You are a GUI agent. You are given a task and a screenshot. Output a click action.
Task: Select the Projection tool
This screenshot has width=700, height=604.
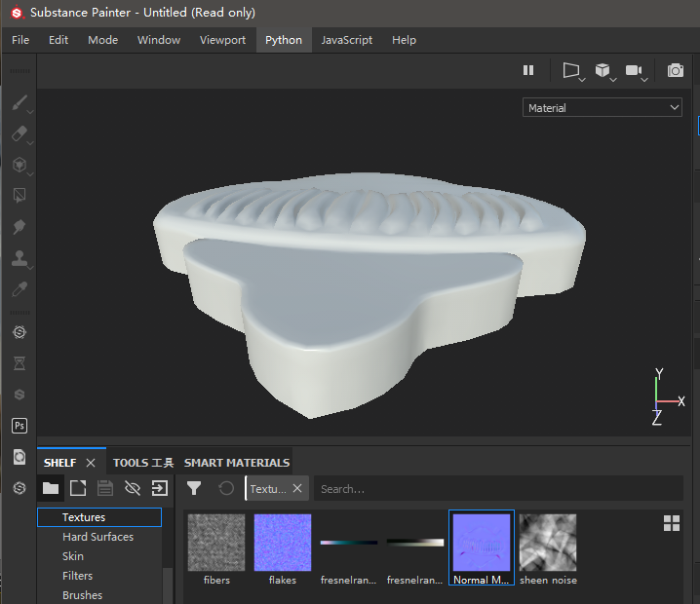tap(19, 165)
